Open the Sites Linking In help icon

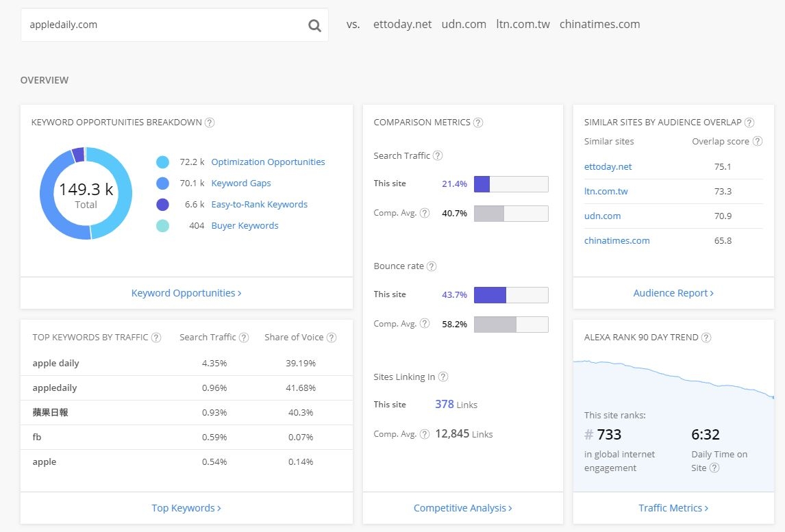click(x=443, y=377)
